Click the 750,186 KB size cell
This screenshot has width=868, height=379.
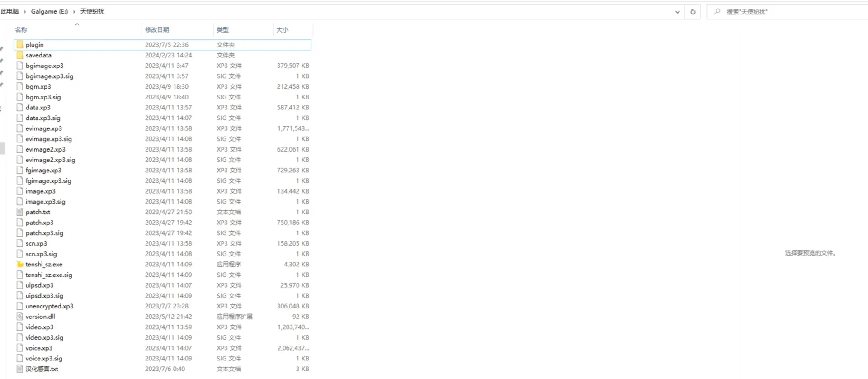click(x=293, y=222)
